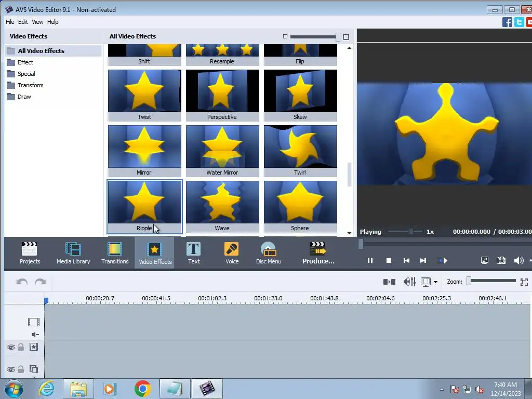This screenshot has height=399, width=532.
Task: Open the Windows Start menu
Action: coord(14,389)
